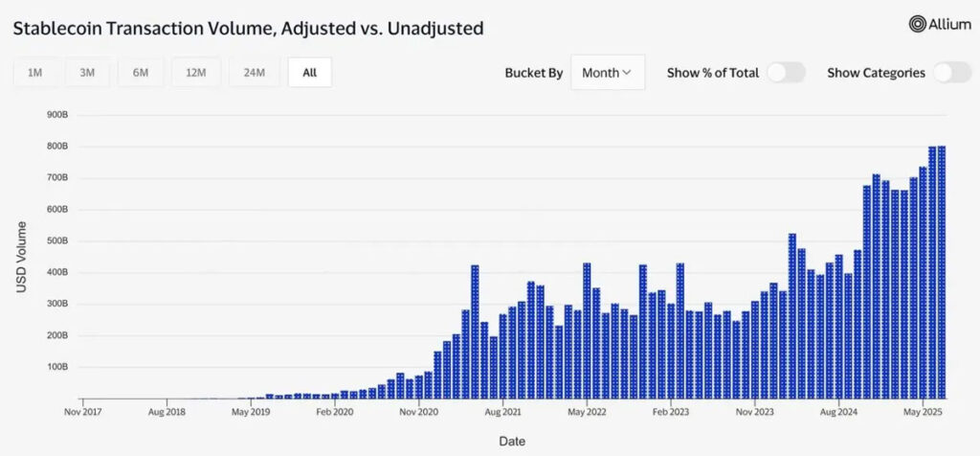This screenshot has width=980, height=456.
Task: Click the Allium logo icon
Action: [918, 24]
